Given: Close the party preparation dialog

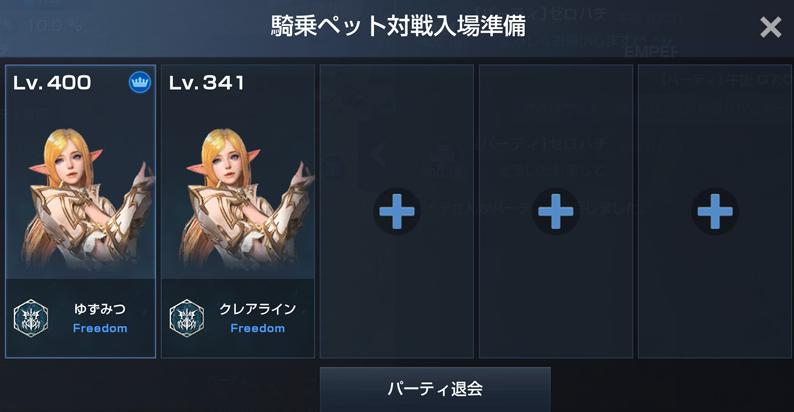Looking at the screenshot, I should click(x=771, y=27).
